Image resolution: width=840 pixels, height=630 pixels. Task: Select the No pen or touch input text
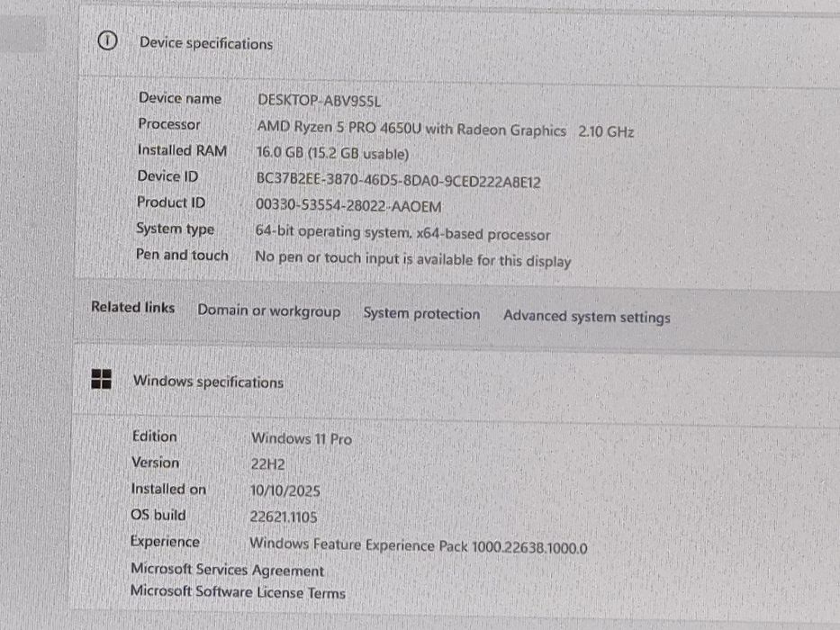[413, 259]
